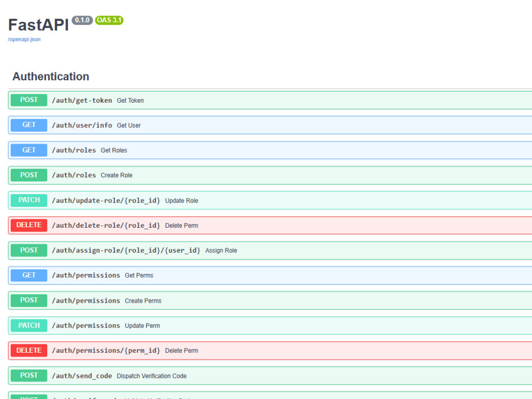Click the 'Update Role' summary text
This screenshot has height=399, width=532.
coord(181,201)
